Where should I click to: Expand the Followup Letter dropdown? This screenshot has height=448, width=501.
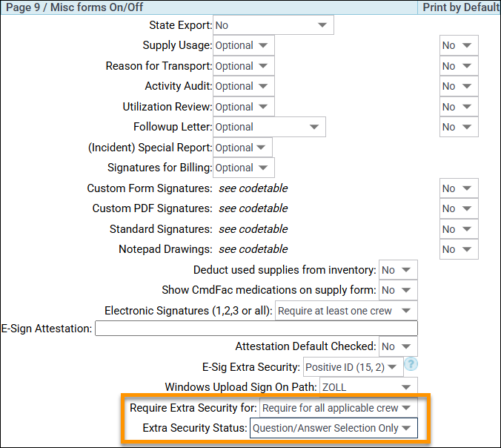click(269, 127)
